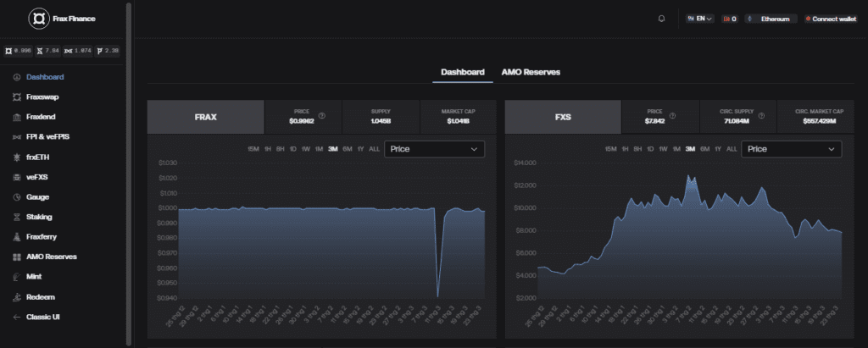
Task: Click the Fraxswap sidebar icon
Action: 17,97
